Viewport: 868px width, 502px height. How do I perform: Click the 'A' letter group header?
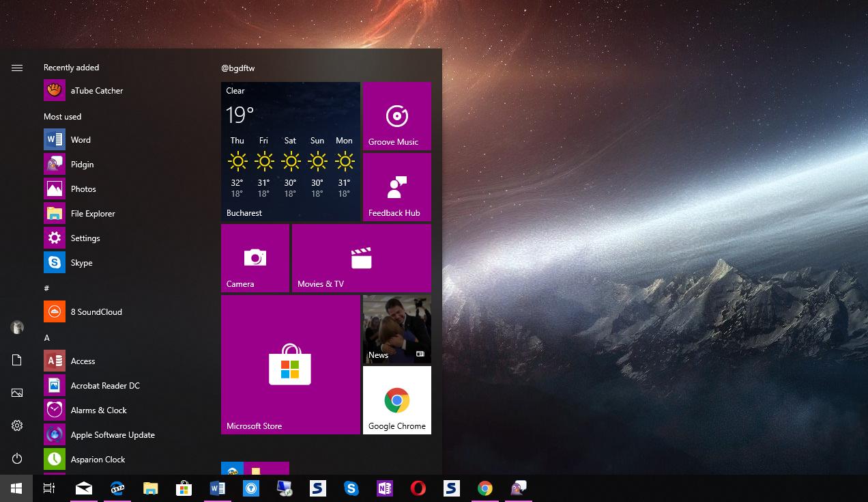pyautogui.click(x=47, y=337)
